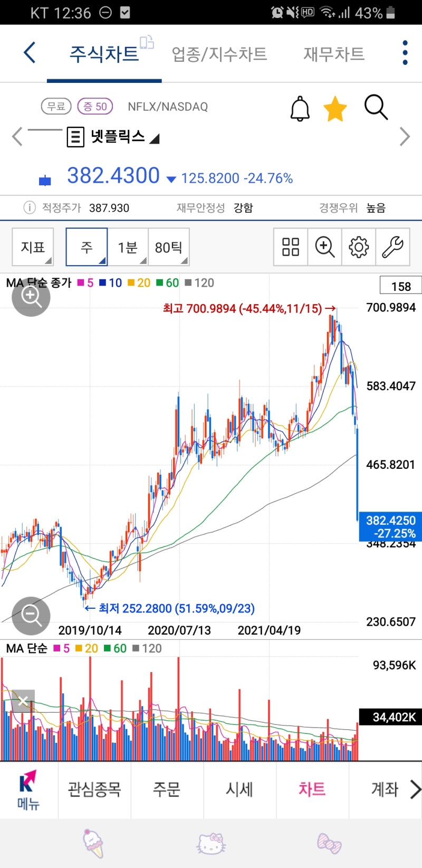
Task: Open the list icon beside 넷플릭스
Action: 75,137
